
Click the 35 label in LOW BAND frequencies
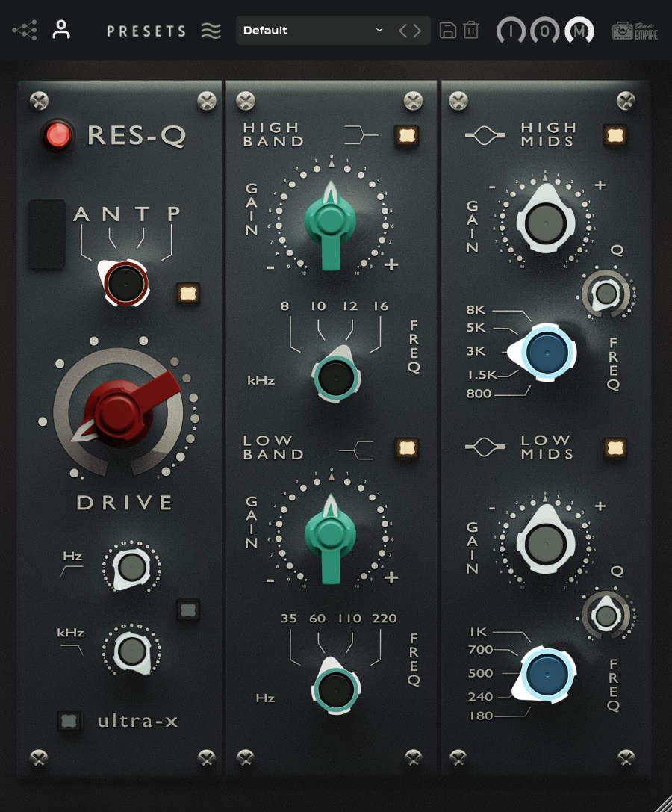click(x=289, y=619)
